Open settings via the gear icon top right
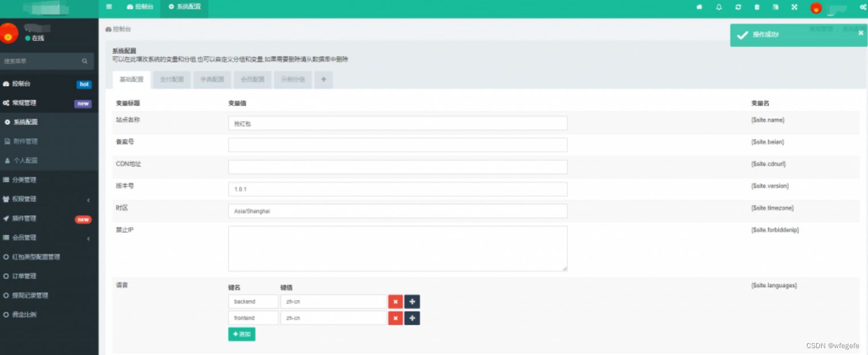 (x=862, y=7)
